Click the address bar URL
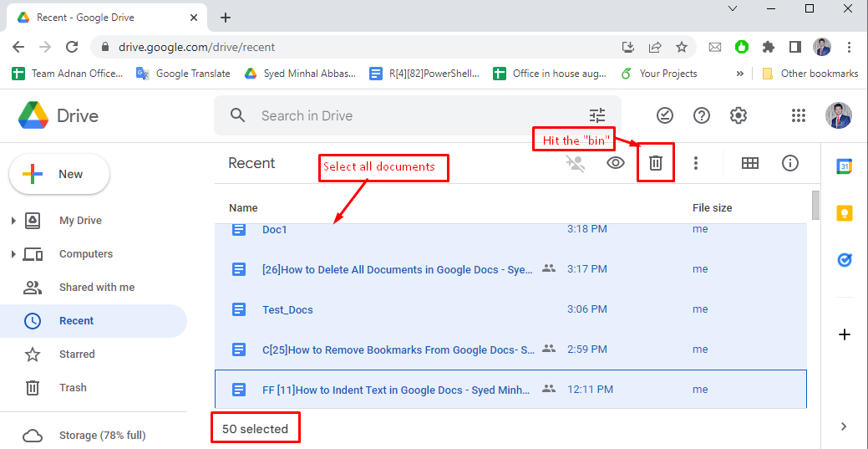The width and height of the screenshot is (868, 449). 196,47
